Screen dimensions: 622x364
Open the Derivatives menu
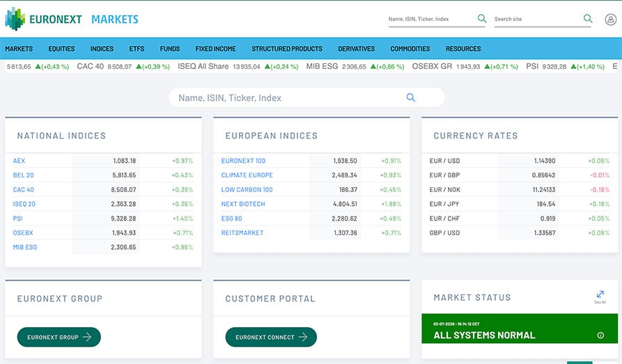(356, 49)
